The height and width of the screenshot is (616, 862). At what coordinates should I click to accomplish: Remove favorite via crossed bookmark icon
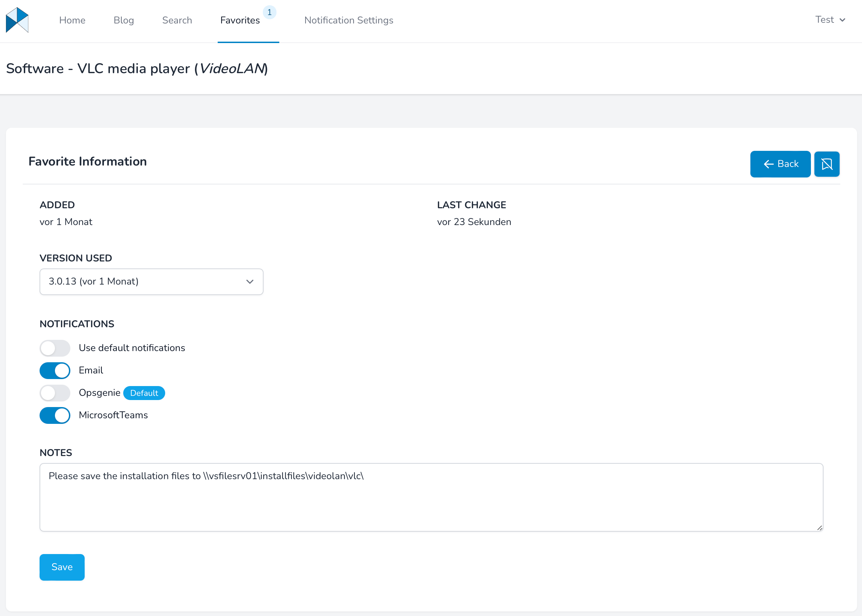click(x=827, y=164)
